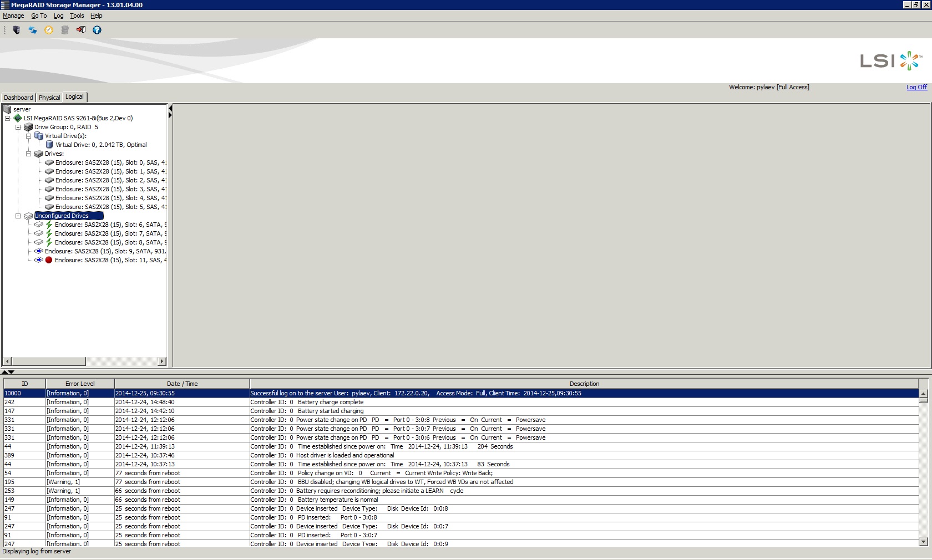Select the Slot 1 SAS enclosure drive row
Viewport: 932px width, 560px height.
tap(110, 171)
